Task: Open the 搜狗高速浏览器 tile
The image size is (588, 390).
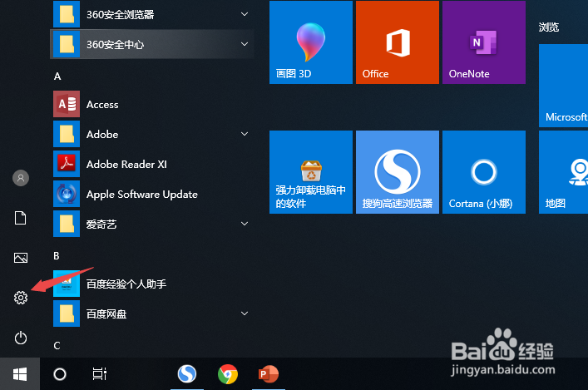Action: [x=397, y=172]
